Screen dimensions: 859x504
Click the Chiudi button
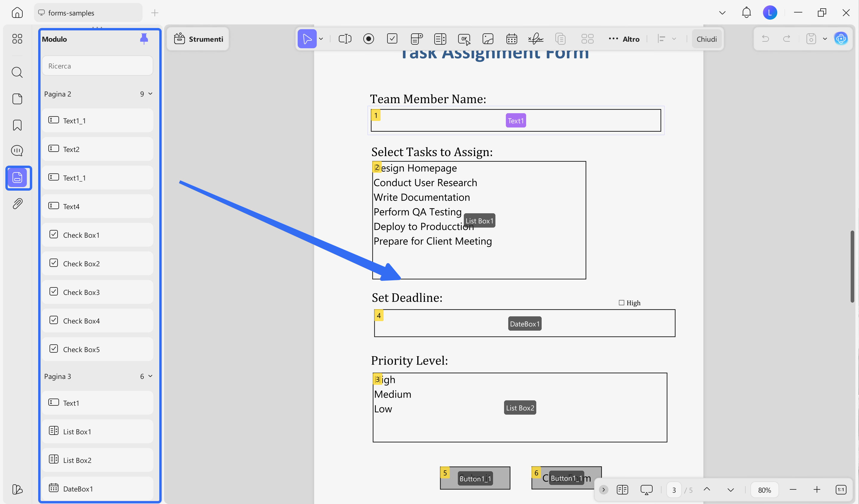(x=707, y=39)
